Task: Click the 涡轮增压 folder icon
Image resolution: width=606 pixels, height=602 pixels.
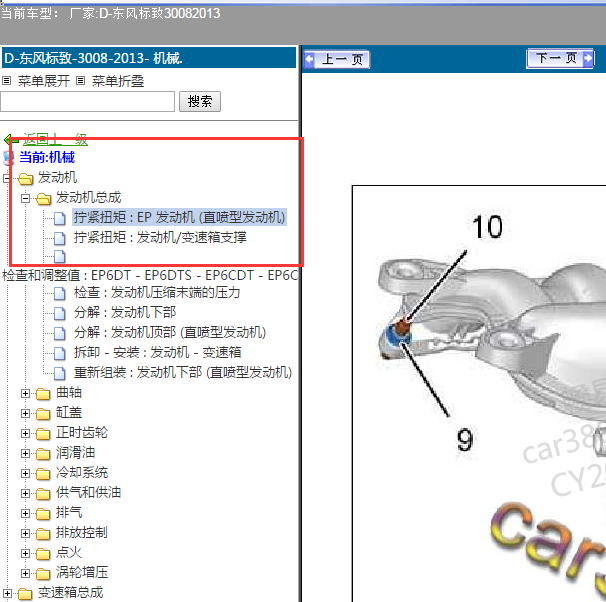Action: coord(43,574)
